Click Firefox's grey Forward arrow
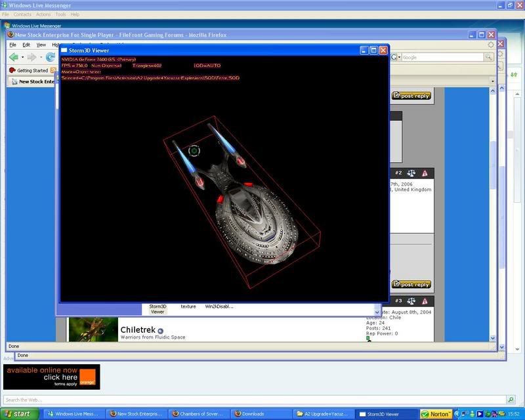Image resolution: width=525 pixels, height=420 pixels. 31,57
